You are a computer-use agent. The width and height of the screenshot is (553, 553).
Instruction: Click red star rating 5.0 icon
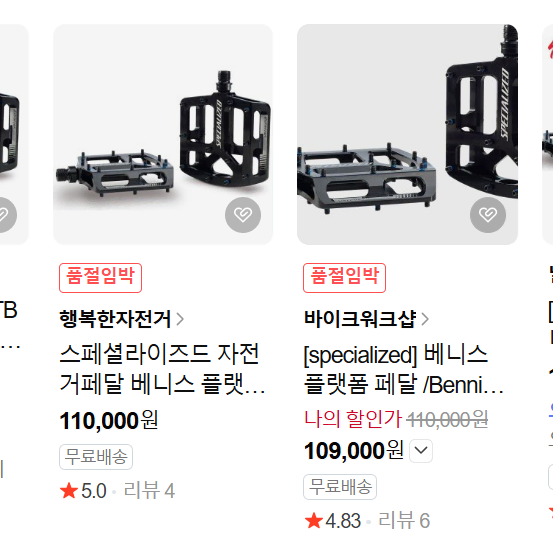[x=69, y=491]
